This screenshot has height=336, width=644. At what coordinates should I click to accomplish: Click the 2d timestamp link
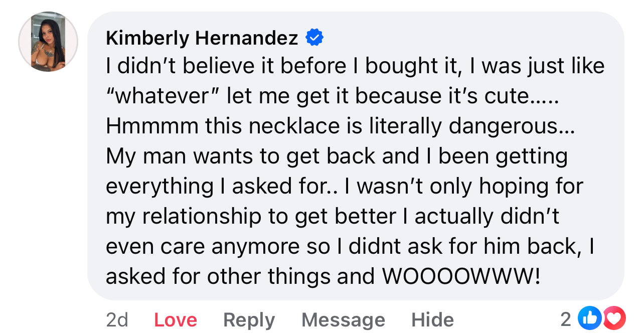coord(117,319)
